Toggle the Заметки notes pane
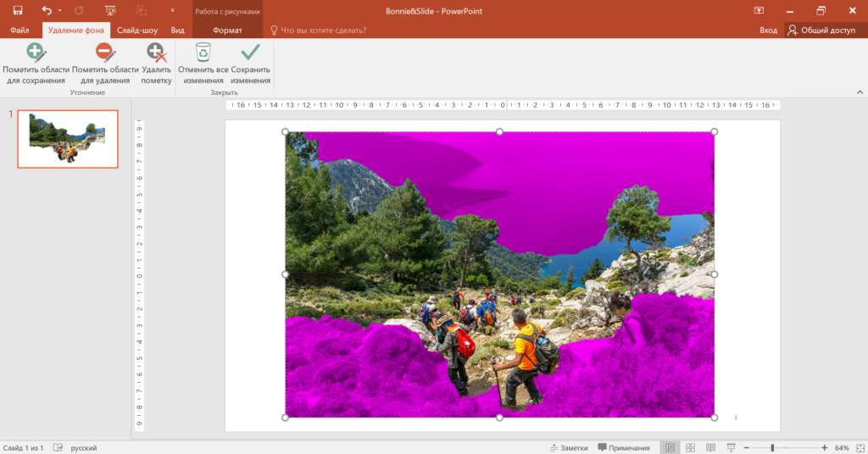Image resolution: width=868 pixels, height=454 pixels. (569, 448)
